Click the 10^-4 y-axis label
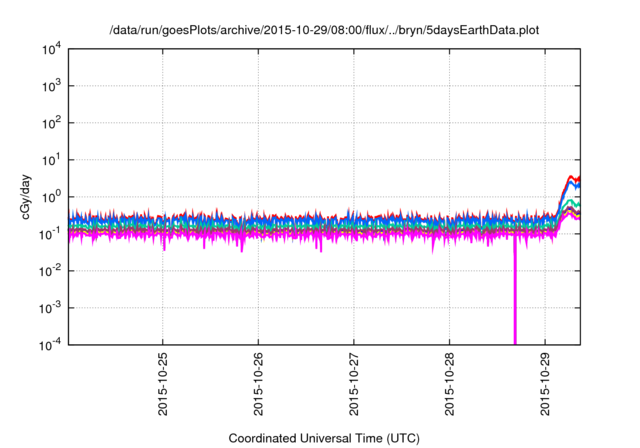This screenshot has height=448, width=640. click(x=51, y=346)
